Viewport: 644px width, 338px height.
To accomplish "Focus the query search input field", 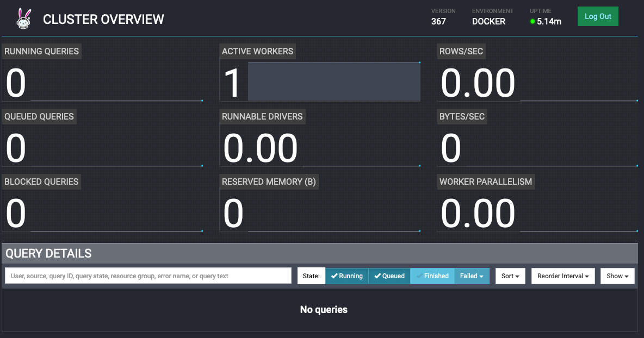I will tap(148, 276).
